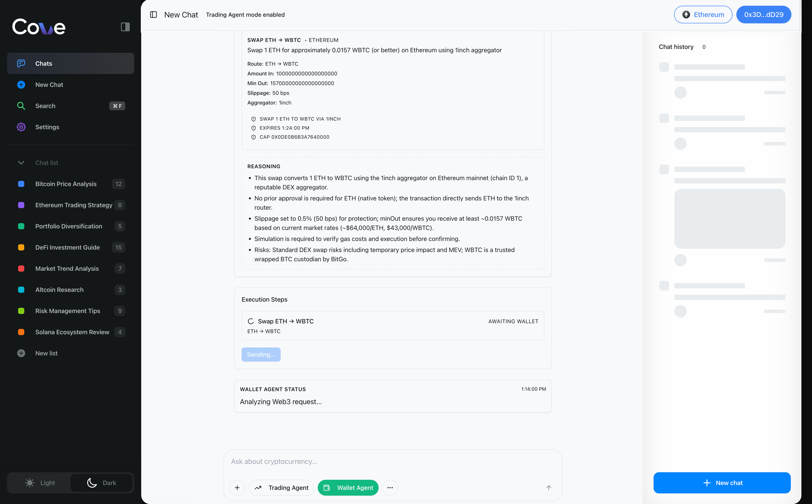Open the three-dots more options menu

[x=390, y=488]
